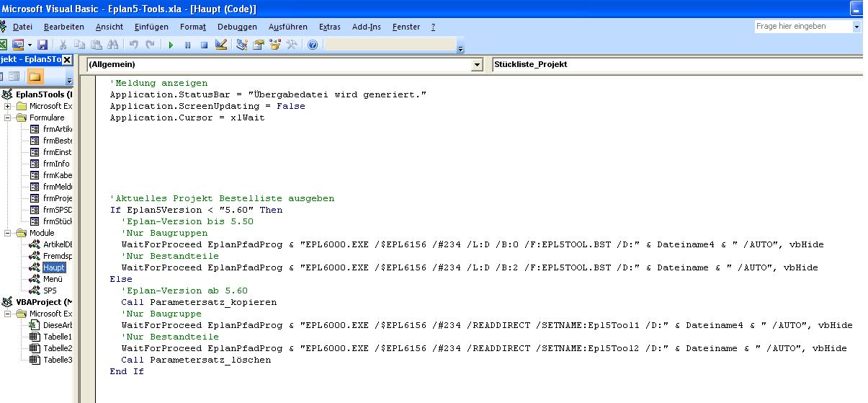This screenshot has height=403, width=868.
Task: Open dropdown arrow beside Insert UserForm icon
Action: [30, 45]
